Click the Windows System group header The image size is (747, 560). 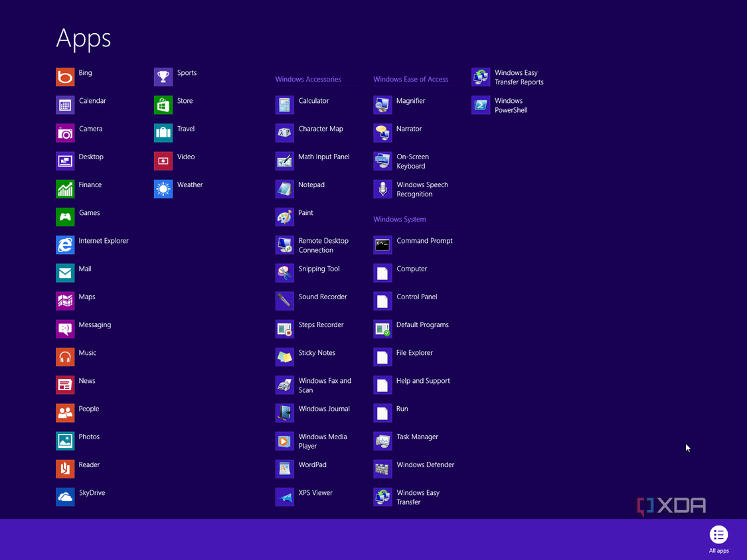(399, 219)
